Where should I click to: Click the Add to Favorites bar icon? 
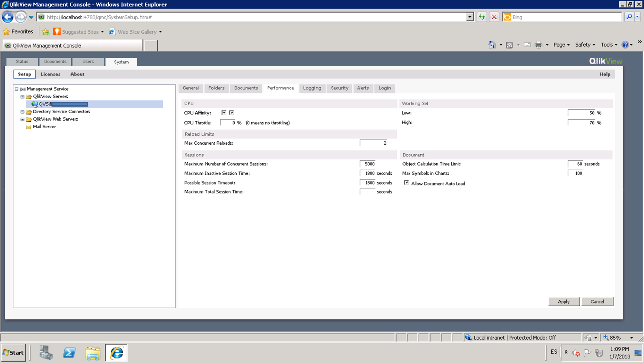click(x=46, y=32)
